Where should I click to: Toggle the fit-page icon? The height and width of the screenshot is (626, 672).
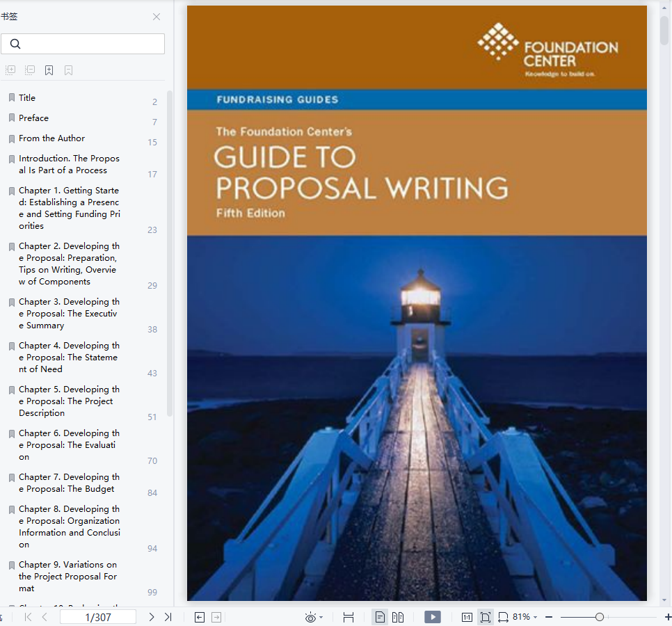[486, 617]
